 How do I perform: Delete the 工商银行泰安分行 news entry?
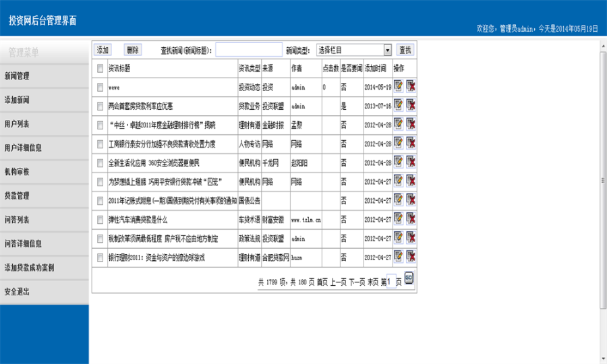pos(411,143)
